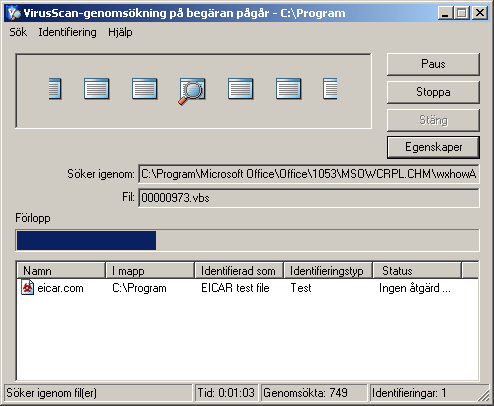Select the eicar.com infected file icon
Viewport: 494px width, 406px height.
(28, 287)
